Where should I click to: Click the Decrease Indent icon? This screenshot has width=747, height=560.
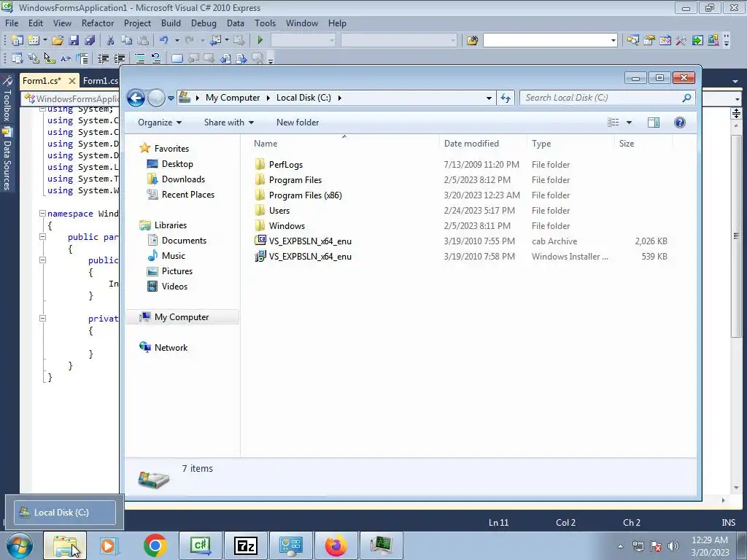pyautogui.click(x=104, y=58)
